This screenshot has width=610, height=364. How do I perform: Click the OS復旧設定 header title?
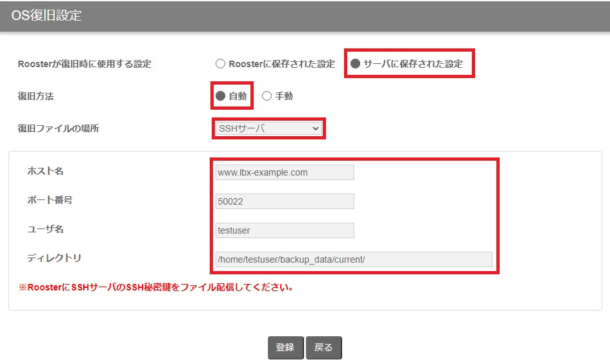(46, 15)
